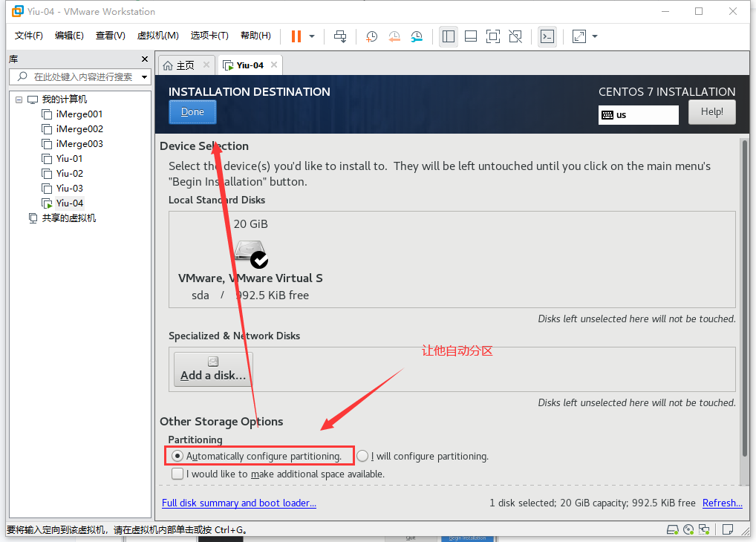
Task: Close the Yiu-04 tab
Action: [x=274, y=65]
